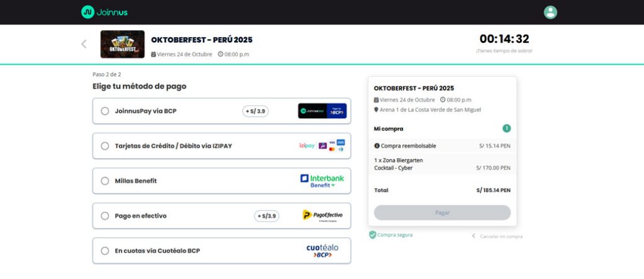644x279 pixels.
Task: Click the Joinnus logo in header
Action: [x=104, y=13]
